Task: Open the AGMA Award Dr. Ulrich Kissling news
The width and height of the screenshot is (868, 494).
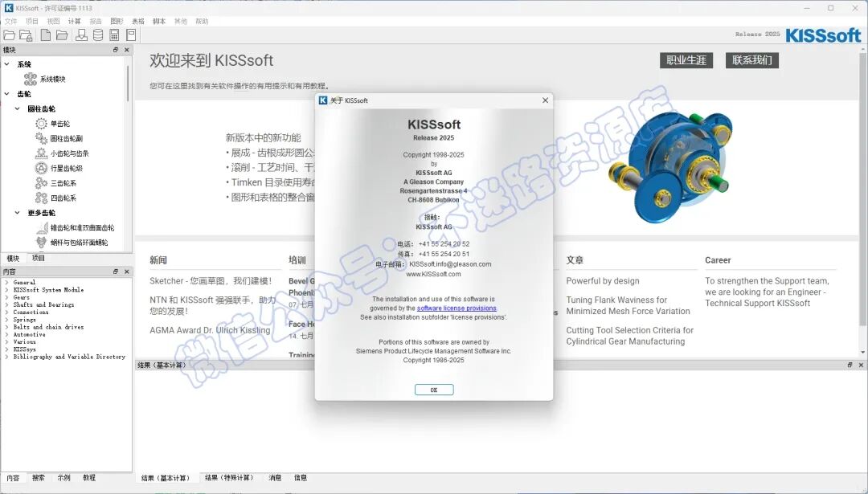Action: coord(210,330)
